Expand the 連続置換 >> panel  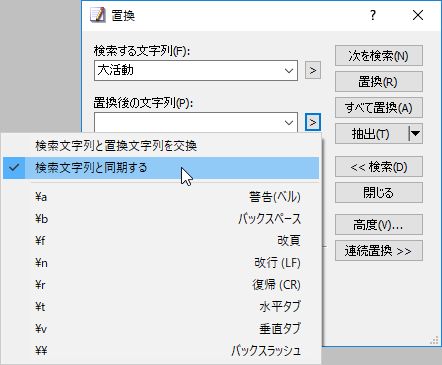click(379, 251)
